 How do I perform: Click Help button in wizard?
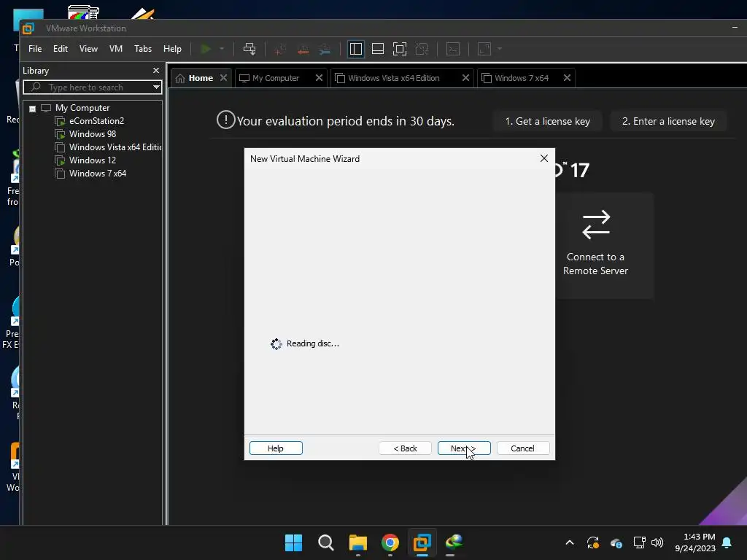tap(276, 448)
